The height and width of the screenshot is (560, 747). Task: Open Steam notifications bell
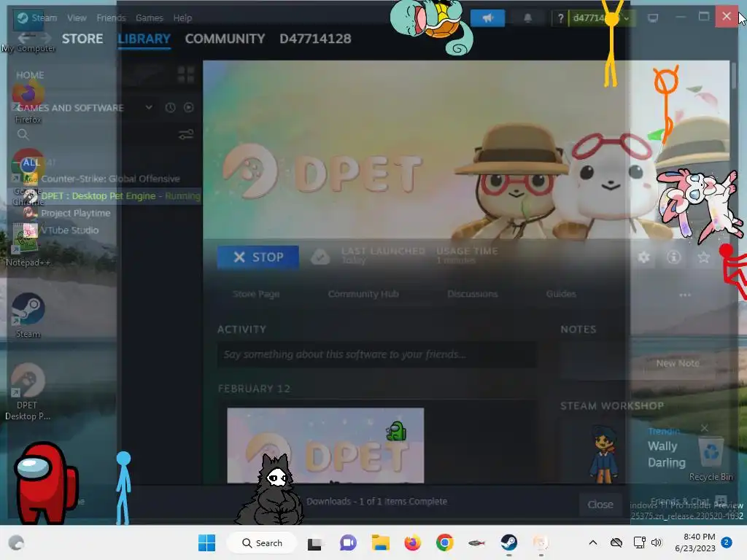tap(528, 18)
